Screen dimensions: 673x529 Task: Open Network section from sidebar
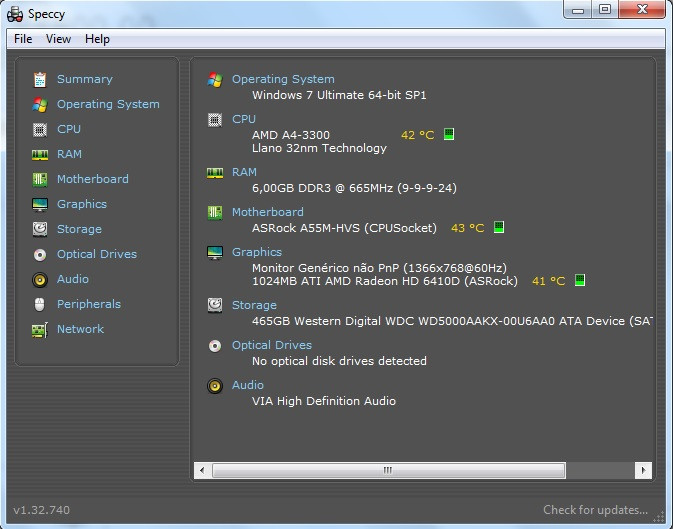coord(80,329)
